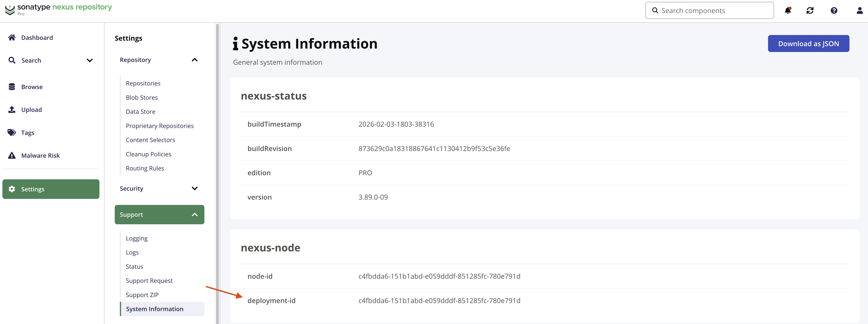Click the Settings gear icon
This screenshot has height=324, width=868.
pyautogui.click(x=12, y=189)
